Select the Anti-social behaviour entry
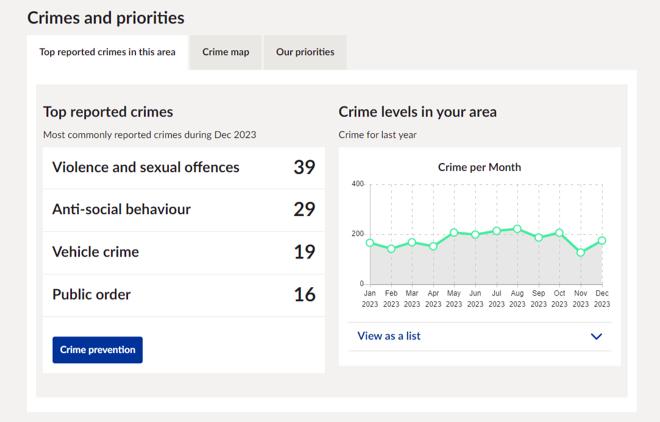Screen dimensions: 660x422 183,210
